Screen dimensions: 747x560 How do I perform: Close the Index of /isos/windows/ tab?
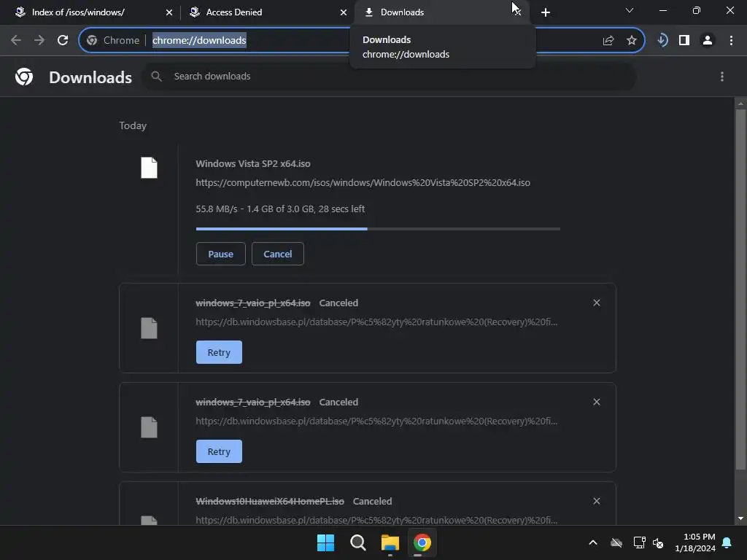point(169,12)
